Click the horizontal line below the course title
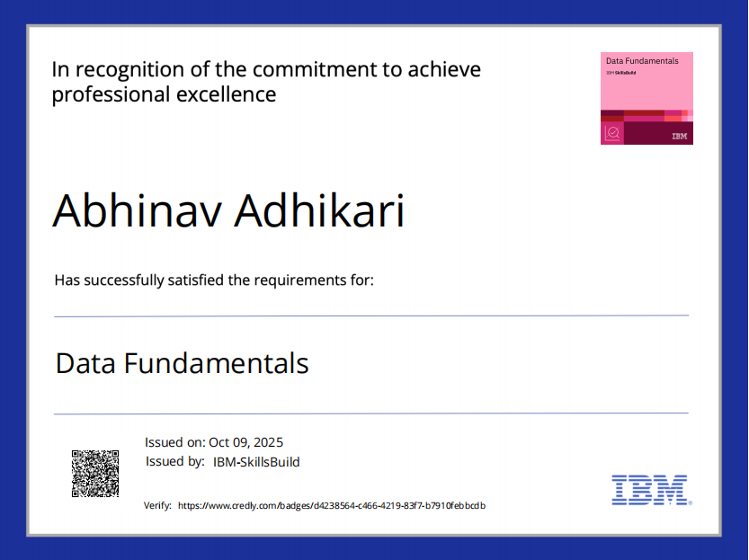This screenshot has width=749, height=560. [x=371, y=413]
